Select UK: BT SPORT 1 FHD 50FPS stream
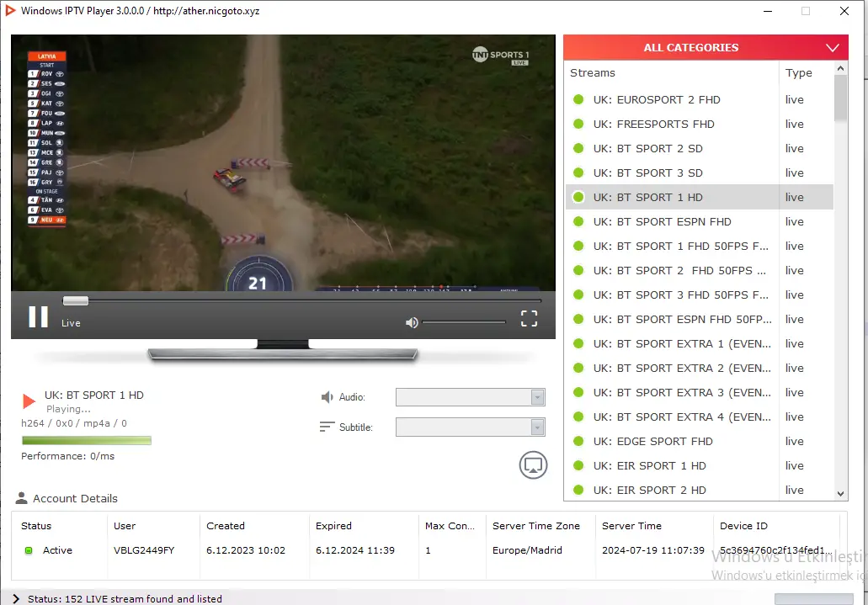This screenshot has height=605, width=868. 699,246
